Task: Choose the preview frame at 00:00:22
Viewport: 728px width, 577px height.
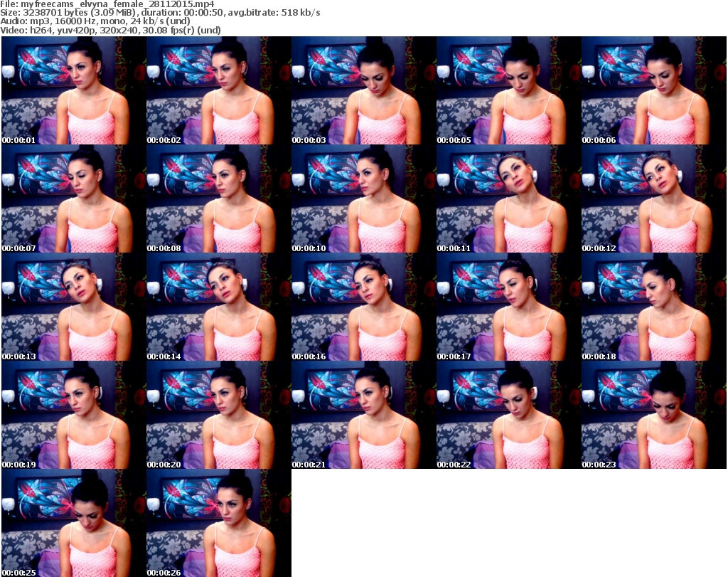Action: point(508,415)
